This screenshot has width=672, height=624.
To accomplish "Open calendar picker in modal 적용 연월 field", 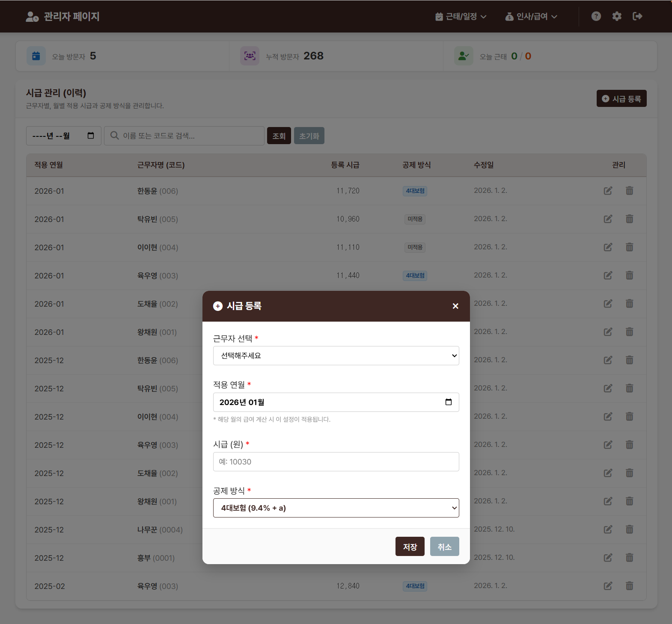I will (x=448, y=402).
